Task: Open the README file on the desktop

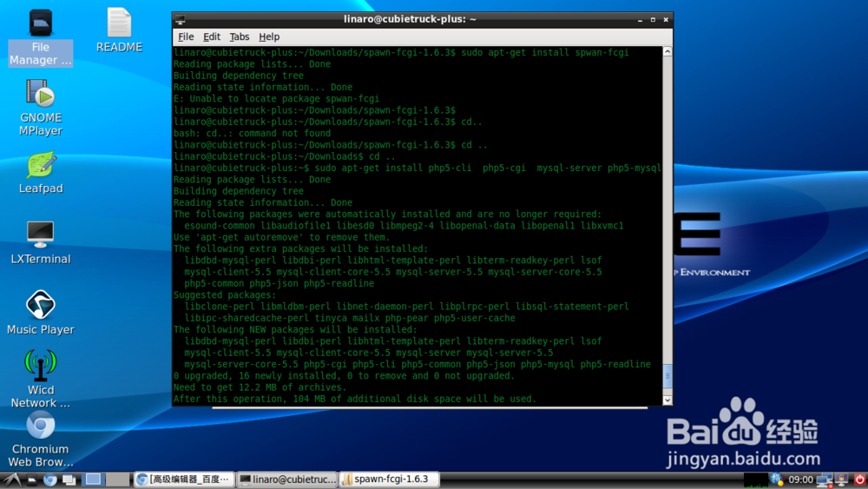Action: [119, 30]
